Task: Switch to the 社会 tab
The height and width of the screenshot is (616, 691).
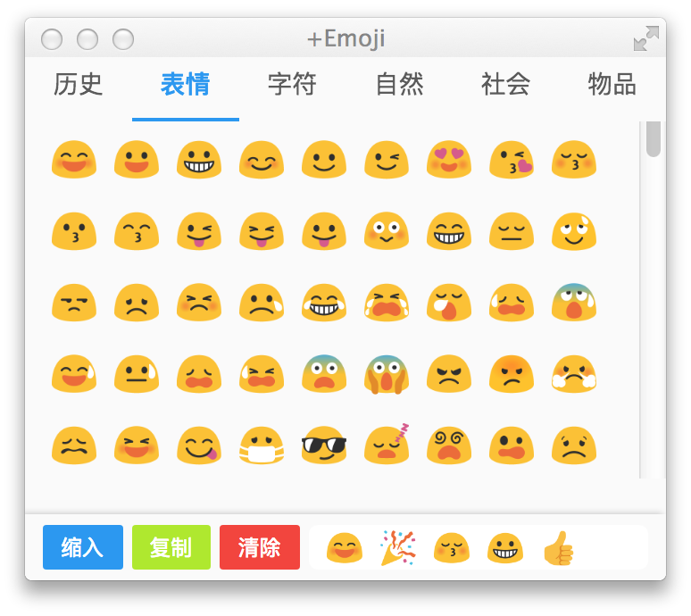Action: point(505,84)
